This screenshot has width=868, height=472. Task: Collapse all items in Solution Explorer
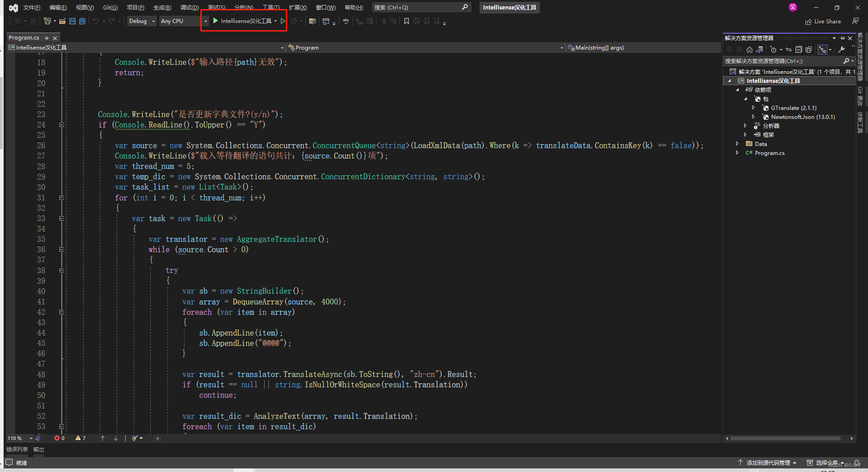point(799,50)
